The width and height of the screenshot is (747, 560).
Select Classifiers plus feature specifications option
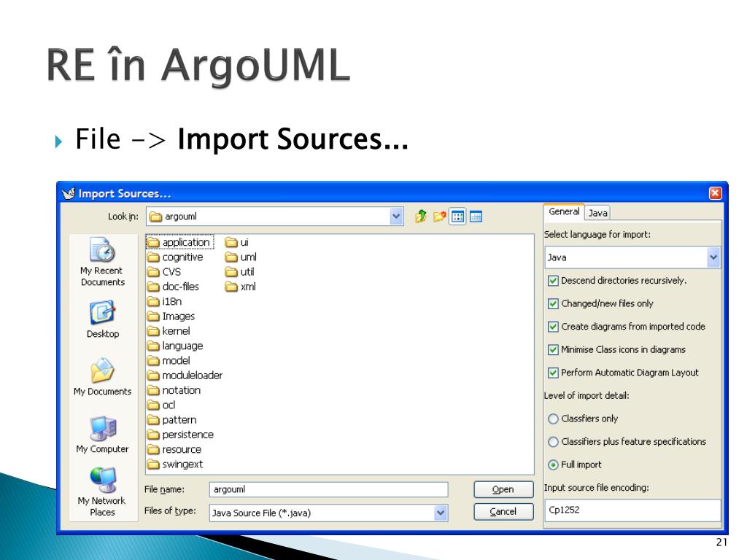pos(553,442)
